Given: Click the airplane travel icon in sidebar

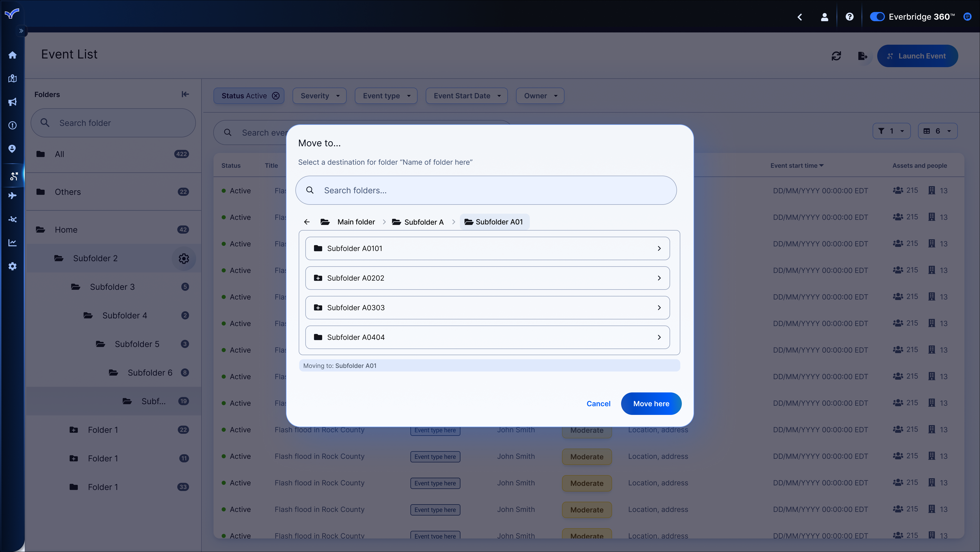Looking at the screenshot, I should click(12, 196).
